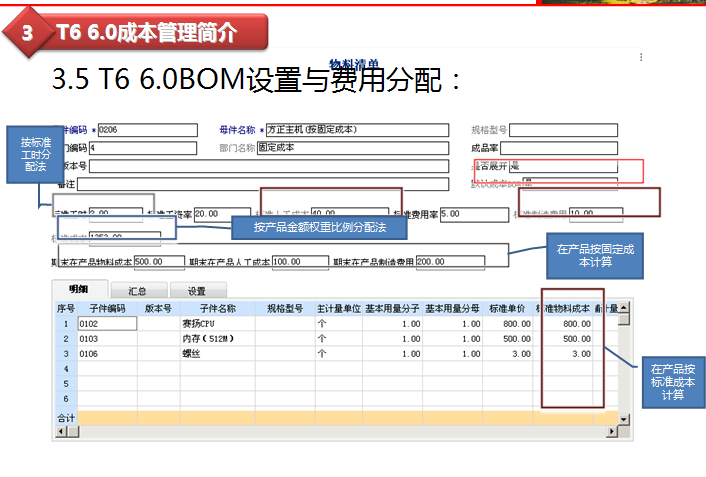
Task: Click the empty 规格型号 field
Action: coord(563,130)
